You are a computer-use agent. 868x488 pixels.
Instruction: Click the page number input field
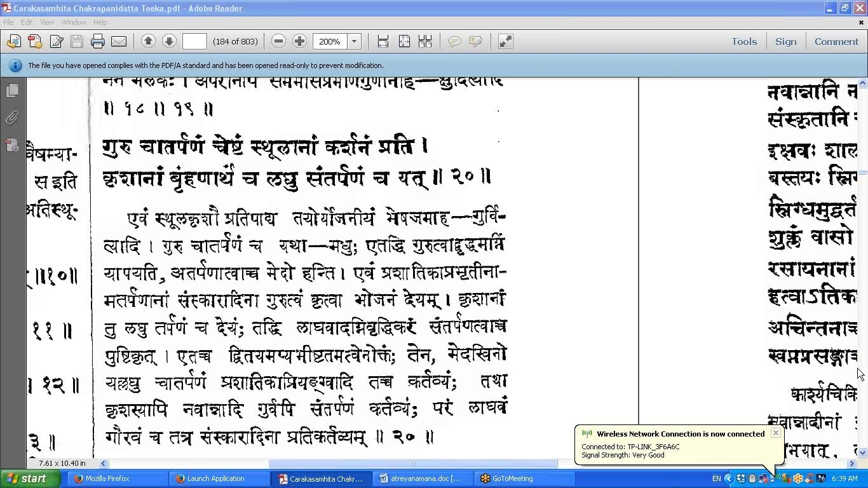click(x=194, y=42)
